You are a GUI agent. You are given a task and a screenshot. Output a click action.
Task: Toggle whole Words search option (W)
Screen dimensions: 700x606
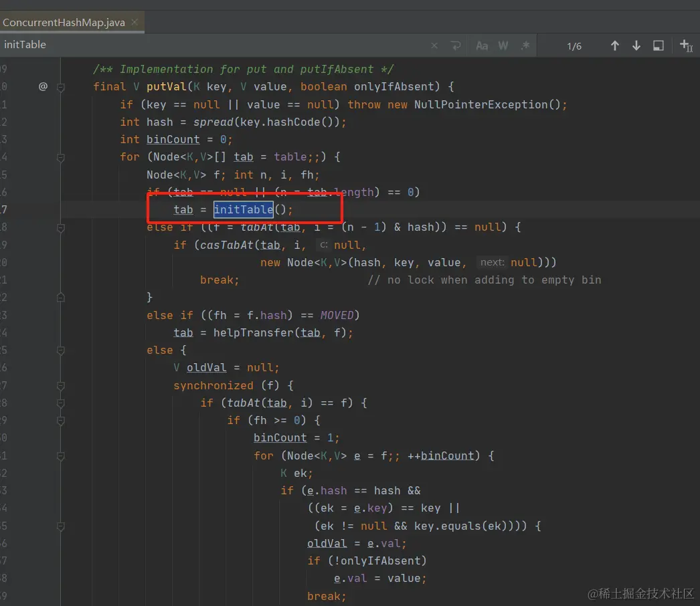[x=503, y=45]
